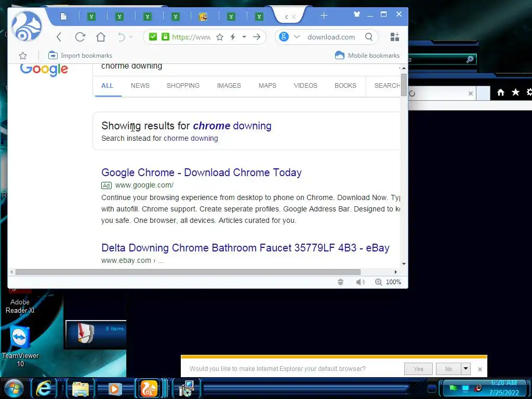The image size is (532, 399).
Task: Go back with the UC Browser back arrow
Action: (x=59, y=37)
